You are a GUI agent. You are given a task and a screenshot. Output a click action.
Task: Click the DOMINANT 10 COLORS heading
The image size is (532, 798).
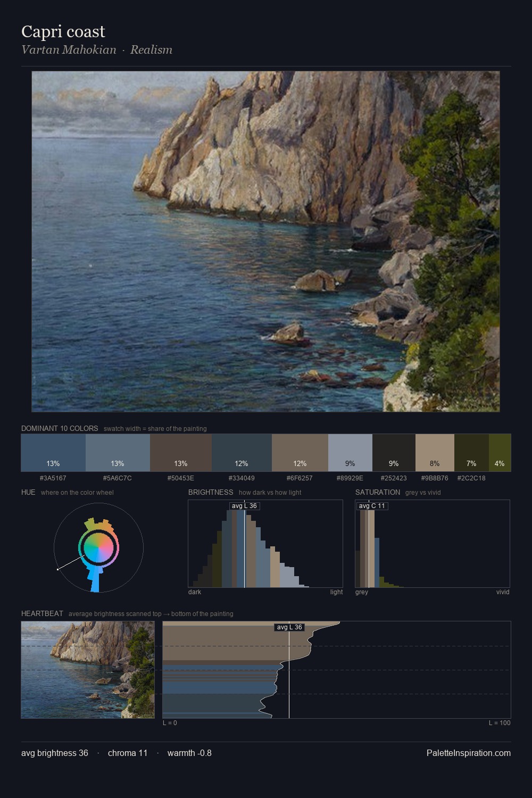[60, 428]
